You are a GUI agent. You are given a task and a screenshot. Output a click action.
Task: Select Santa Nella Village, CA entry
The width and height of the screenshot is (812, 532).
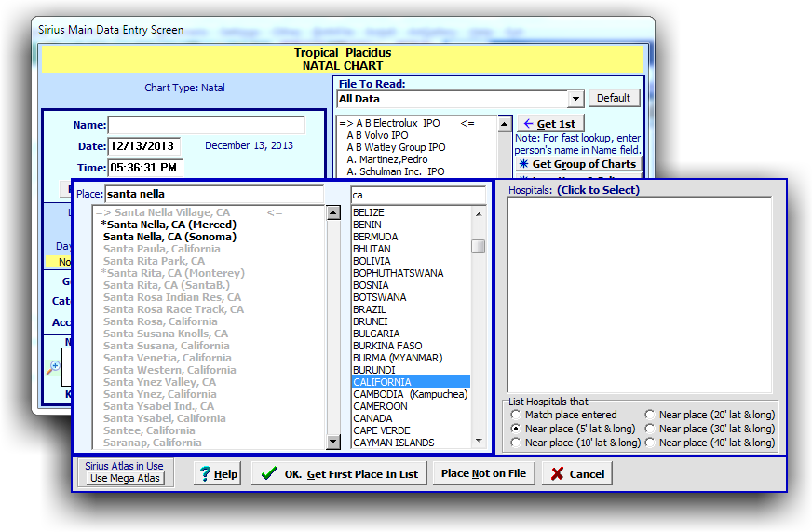172,212
